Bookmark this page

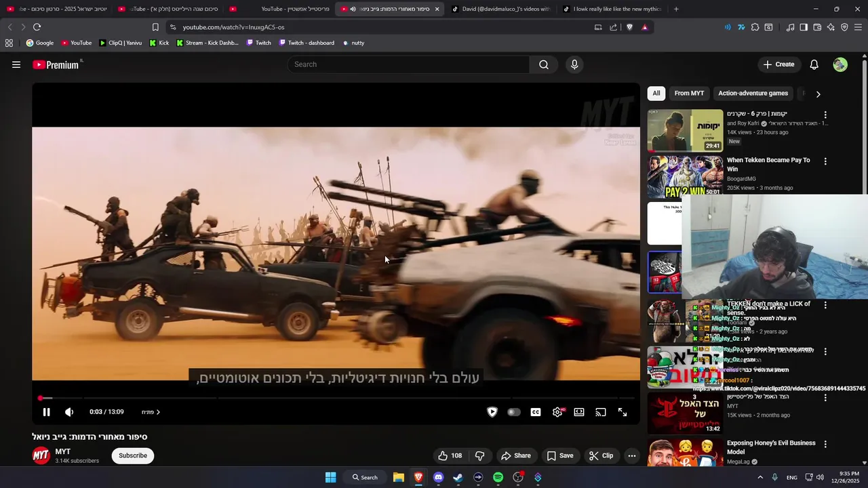click(155, 27)
